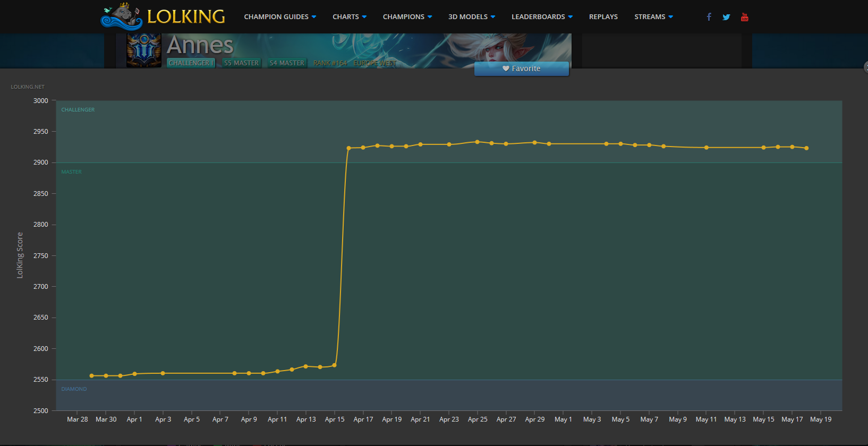Image resolution: width=868 pixels, height=446 pixels.
Task: Open LolKing Facebook page icon
Action: 709,17
